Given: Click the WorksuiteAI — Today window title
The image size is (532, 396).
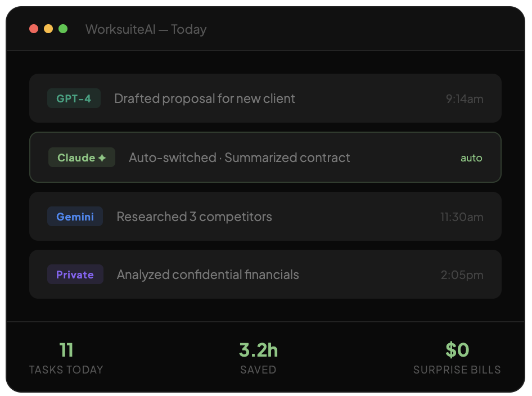Looking at the screenshot, I should click(146, 29).
